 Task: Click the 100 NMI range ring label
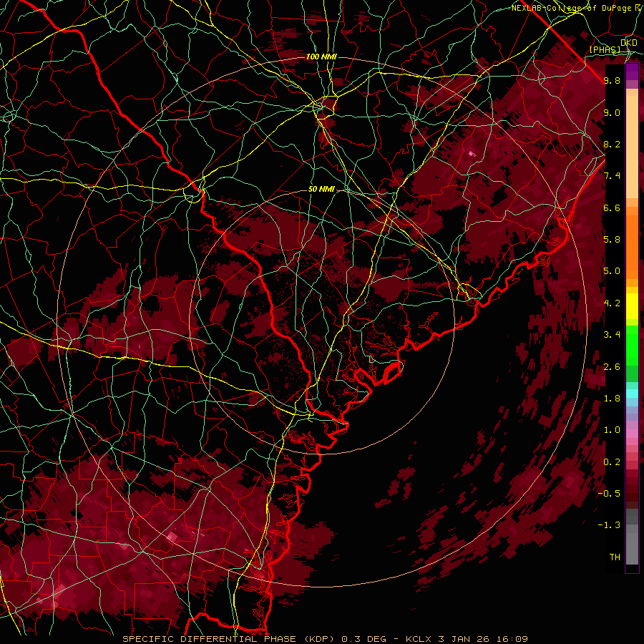click(321, 57)
